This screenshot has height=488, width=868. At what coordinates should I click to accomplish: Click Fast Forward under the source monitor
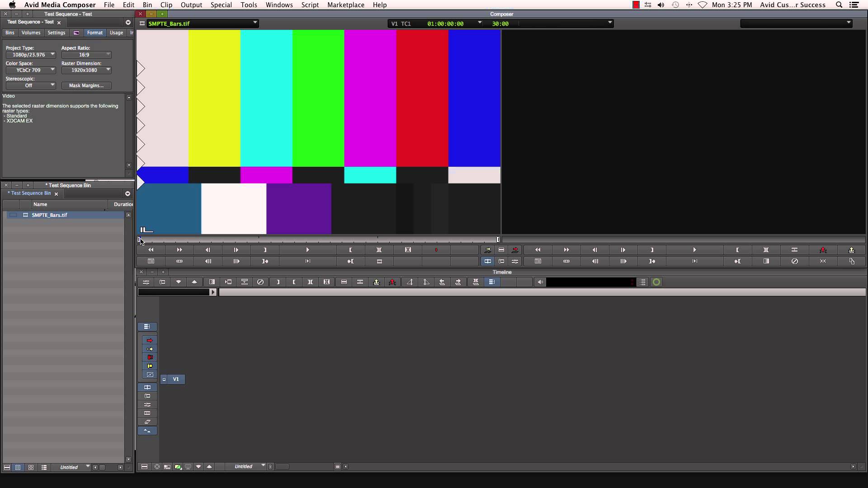pos(179,250)
